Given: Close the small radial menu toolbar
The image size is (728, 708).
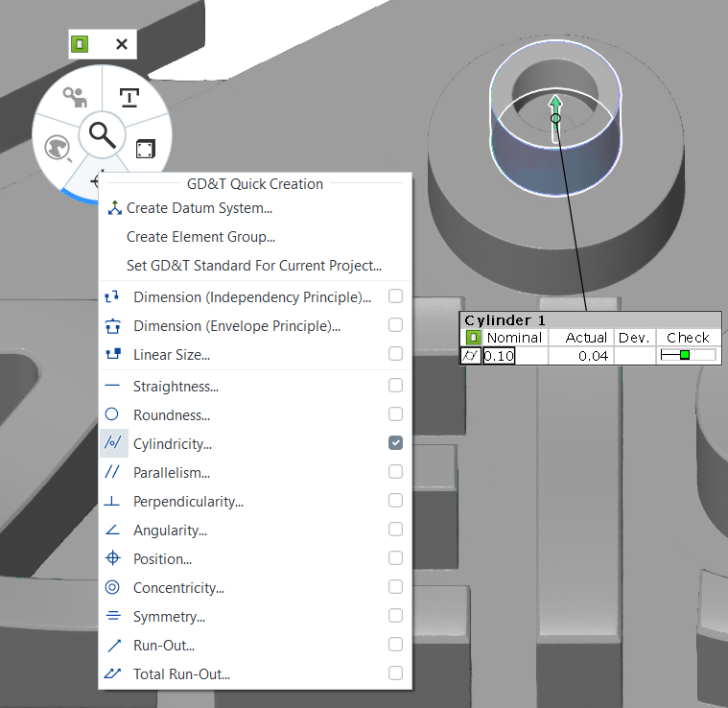Looking at the screenshot, I should tap(122, 44).
